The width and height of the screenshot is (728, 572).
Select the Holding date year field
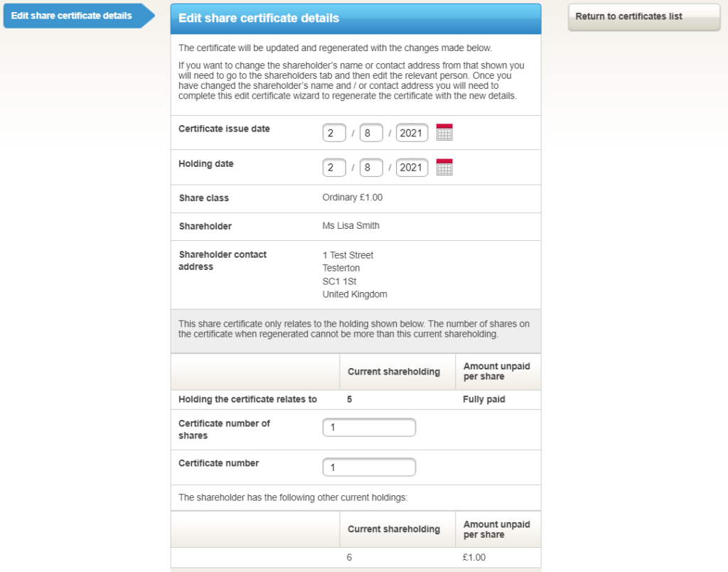[412, 168]
